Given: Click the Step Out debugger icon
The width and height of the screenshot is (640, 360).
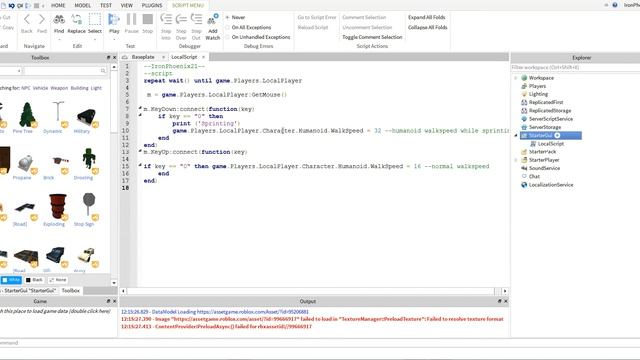Looking at the screenshot, I should (x=196, y=19).
